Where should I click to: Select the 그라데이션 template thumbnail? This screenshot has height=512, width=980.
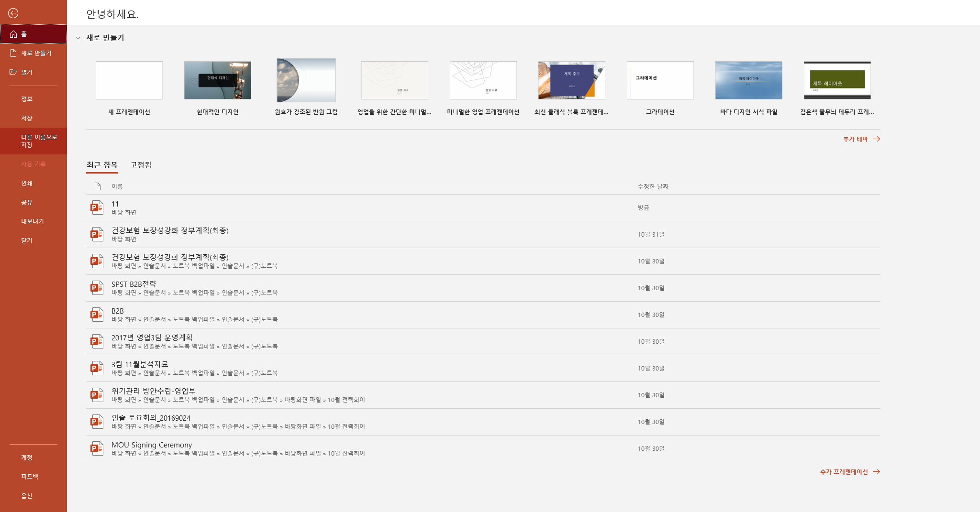[660, 80]
